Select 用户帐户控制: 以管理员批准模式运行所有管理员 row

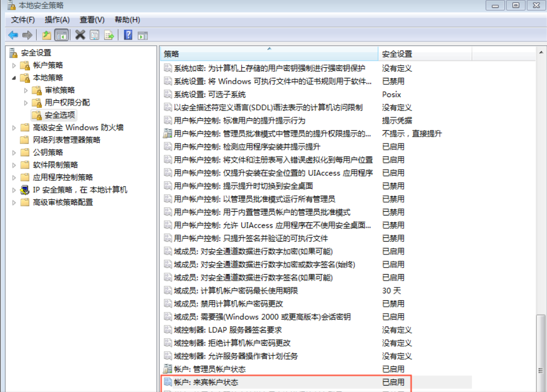316,199
